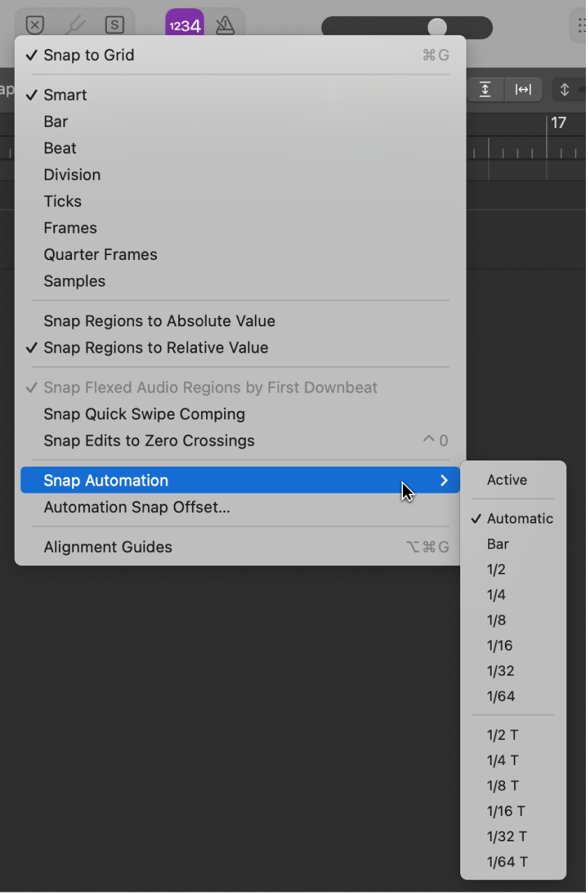This screenshot has width=588, height=893.
Task: Select Automatic in Snap Automation submenu
Action: [521, 518]
